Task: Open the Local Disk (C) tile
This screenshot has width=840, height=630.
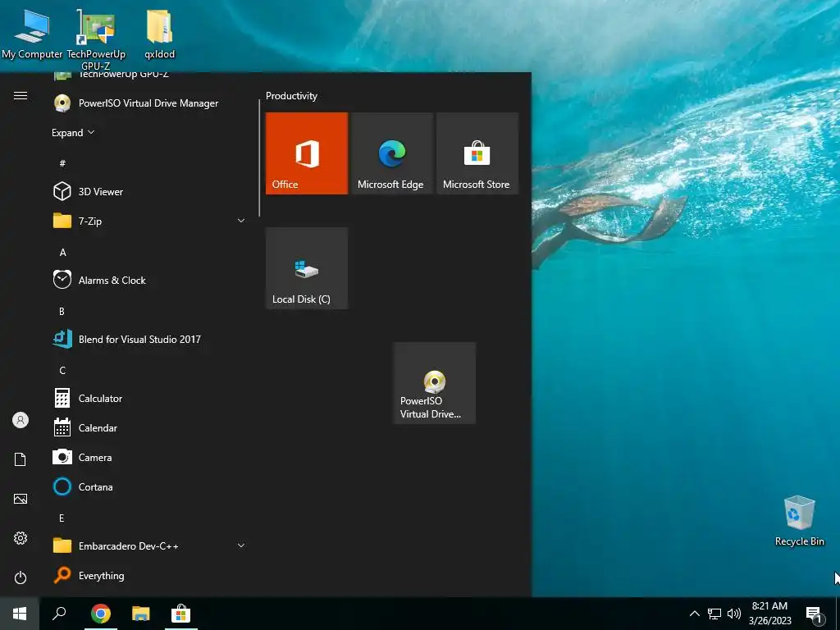Action: [x=307, y=268]
